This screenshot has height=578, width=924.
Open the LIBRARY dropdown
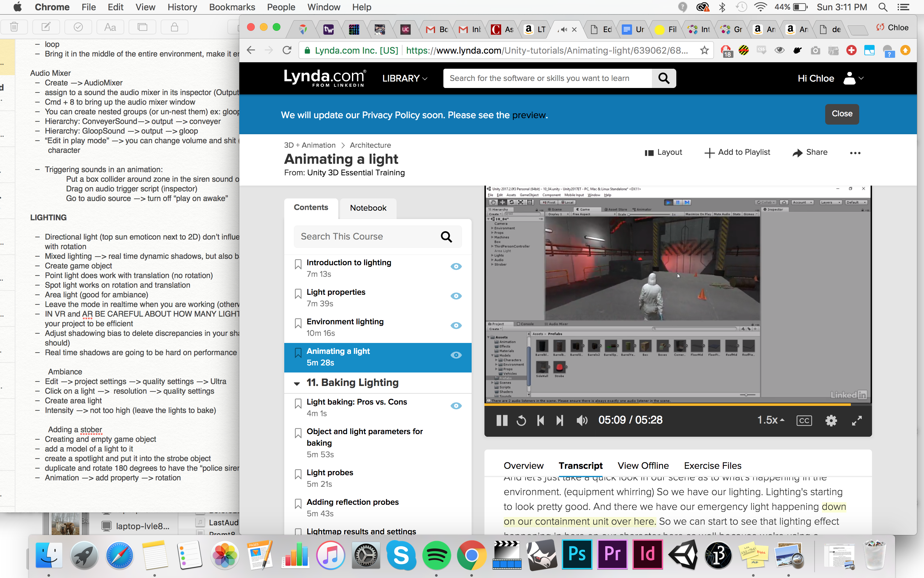pyautogui.click(x=405, y=78)
